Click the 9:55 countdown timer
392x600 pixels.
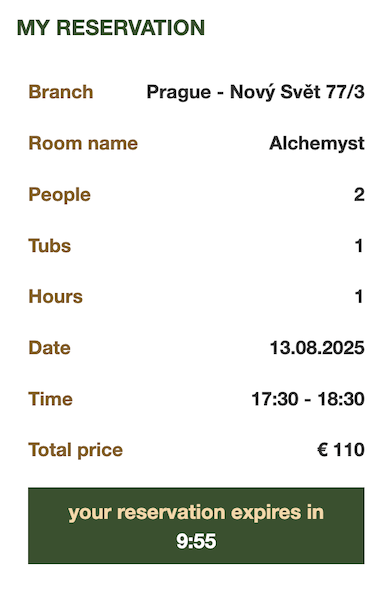[x=196, y=541]
